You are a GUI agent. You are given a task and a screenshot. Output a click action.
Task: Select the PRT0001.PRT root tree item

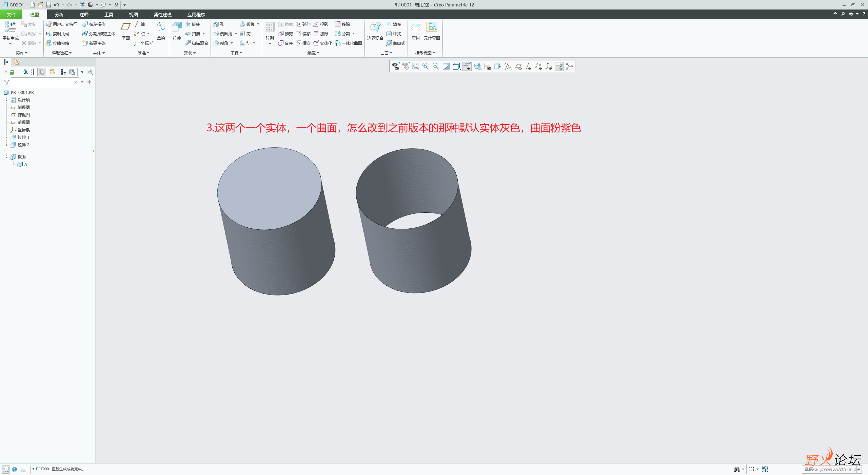(x=20, y=93)
